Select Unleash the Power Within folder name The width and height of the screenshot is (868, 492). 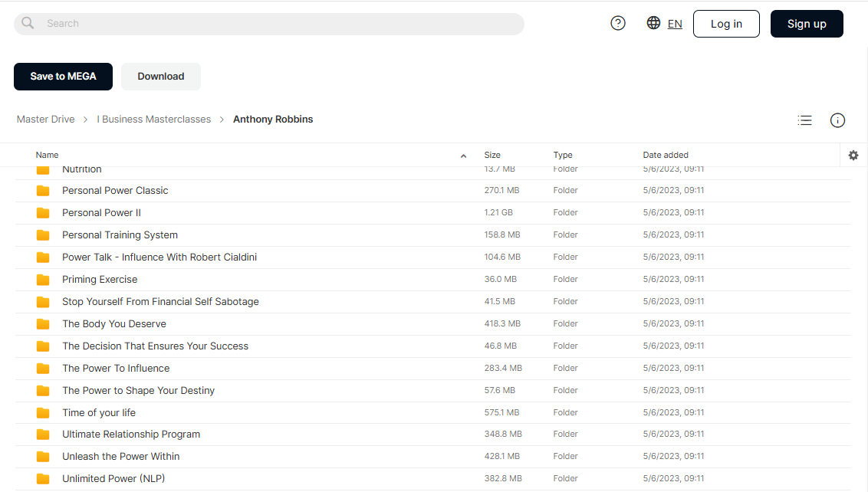click(120, 457)
